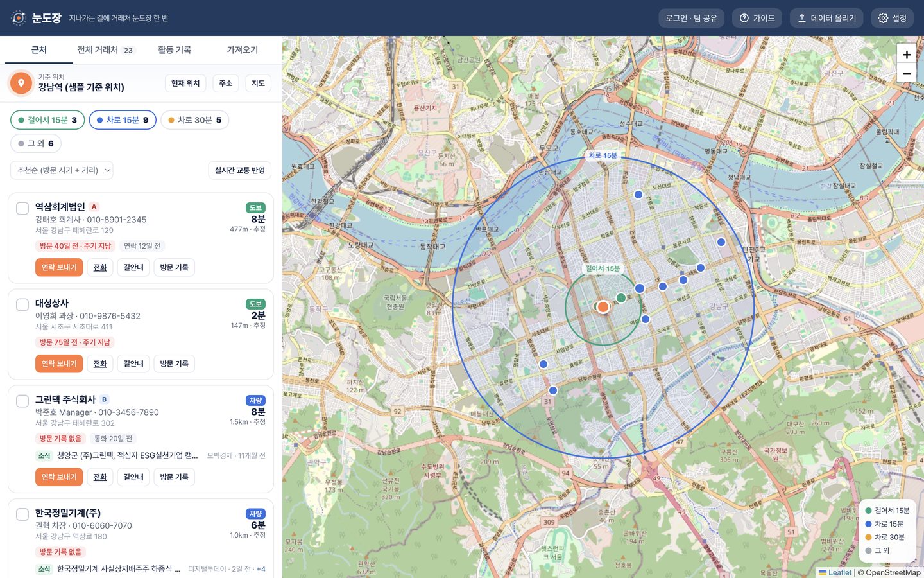Screen dimensions: 924x578
Task: Click the orange location pin icon
Action: pos(21,83)
